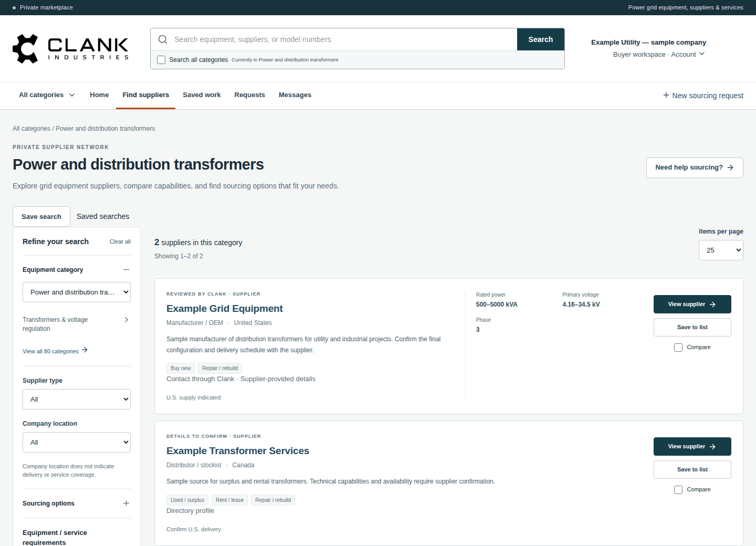
Task: Open View all 80 categories link
Action: click(x=55, y=351)
